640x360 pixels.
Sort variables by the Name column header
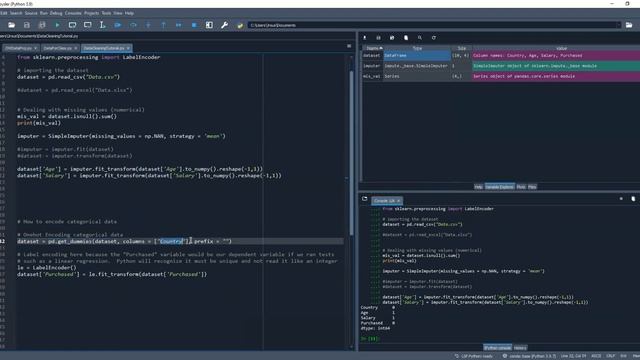coord(372,48)
